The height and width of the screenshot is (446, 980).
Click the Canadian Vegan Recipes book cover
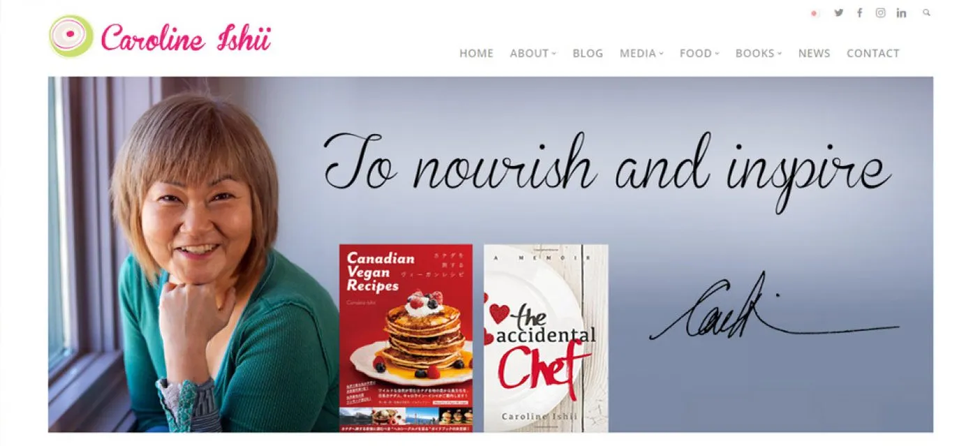[x=406, y=338]
